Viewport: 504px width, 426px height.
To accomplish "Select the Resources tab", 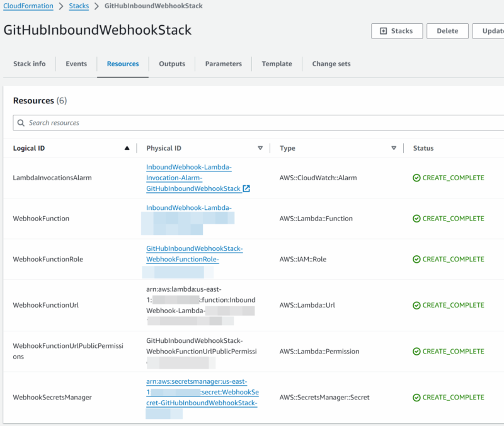I will pyautogui.click(x=123, y=64).
